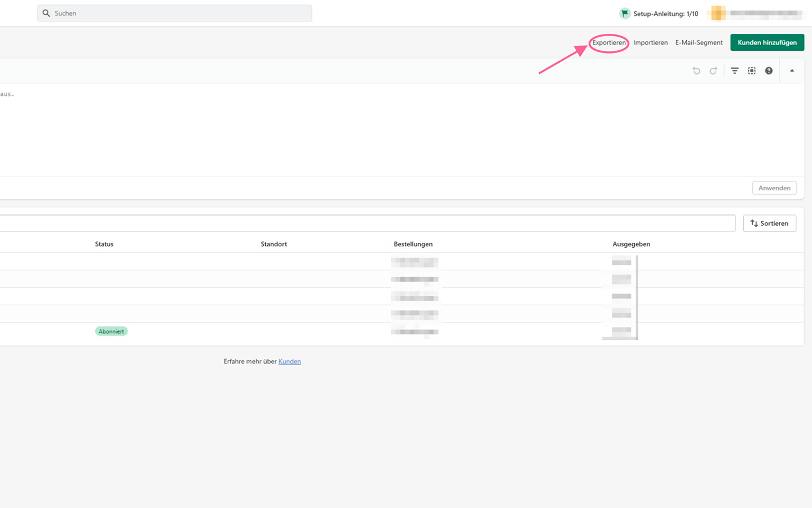Open the templates dashed-square icon
The width and height of the screenshot is (812, 508).
752,71
